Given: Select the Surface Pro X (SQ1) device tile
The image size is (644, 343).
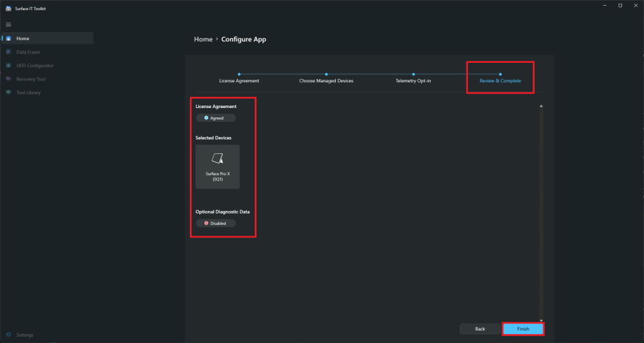Looking at the screenshot, I should click(218, 166).
